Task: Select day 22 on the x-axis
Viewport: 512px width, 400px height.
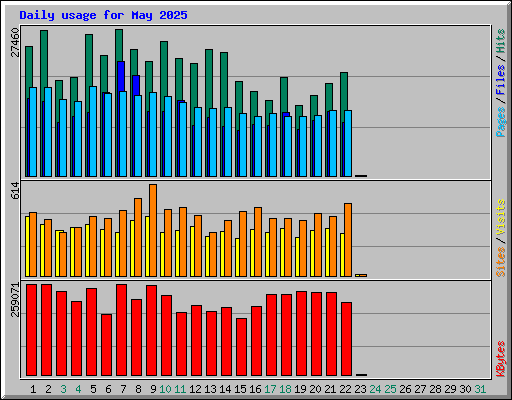Action: (345, 389)
